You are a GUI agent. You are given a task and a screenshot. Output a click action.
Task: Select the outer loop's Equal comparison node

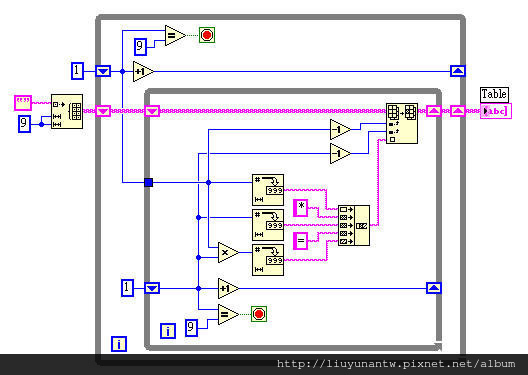click(175, 35)
